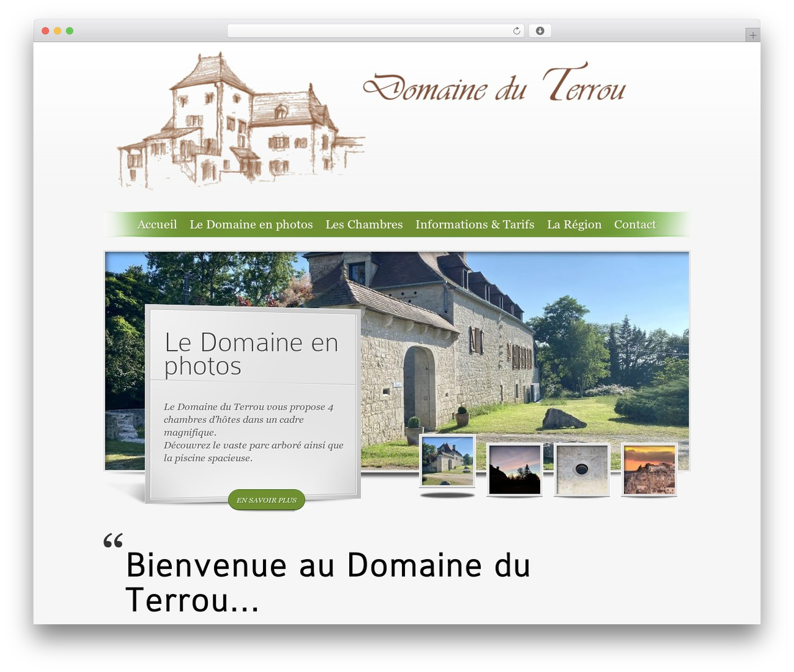Image resolution: width=794 pixels, height=672 pixels.
Task: Select the stone manor slide thumbnail
Action: click(447, 462)
